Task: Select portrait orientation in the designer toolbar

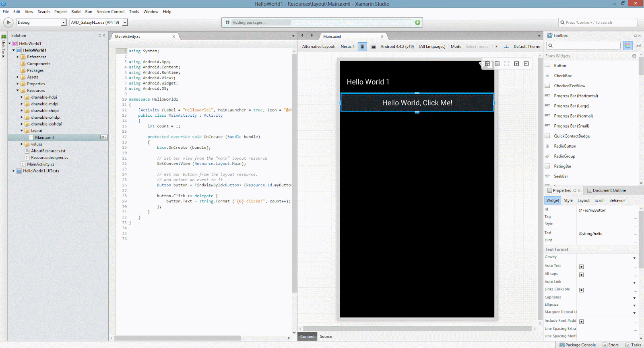Action: (362, 47)
